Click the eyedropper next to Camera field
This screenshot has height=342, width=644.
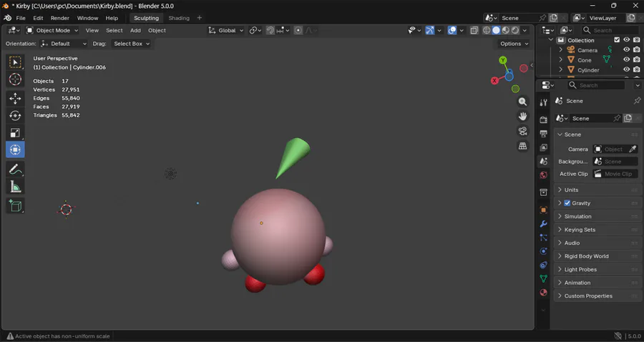point(633,149)
